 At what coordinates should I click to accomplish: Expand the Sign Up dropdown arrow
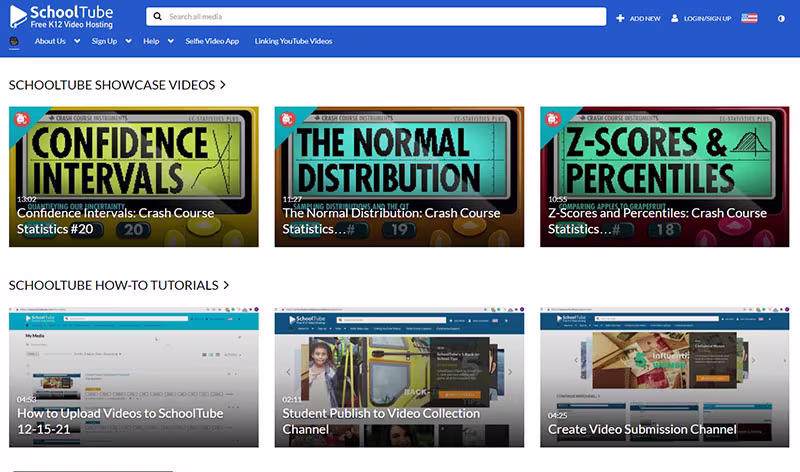[x=129, y=41]
